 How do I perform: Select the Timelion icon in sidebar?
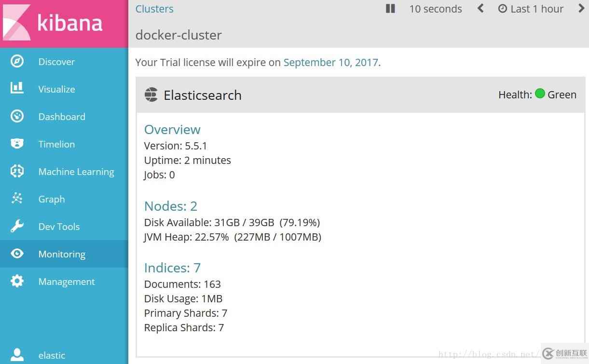pos(17,144)
